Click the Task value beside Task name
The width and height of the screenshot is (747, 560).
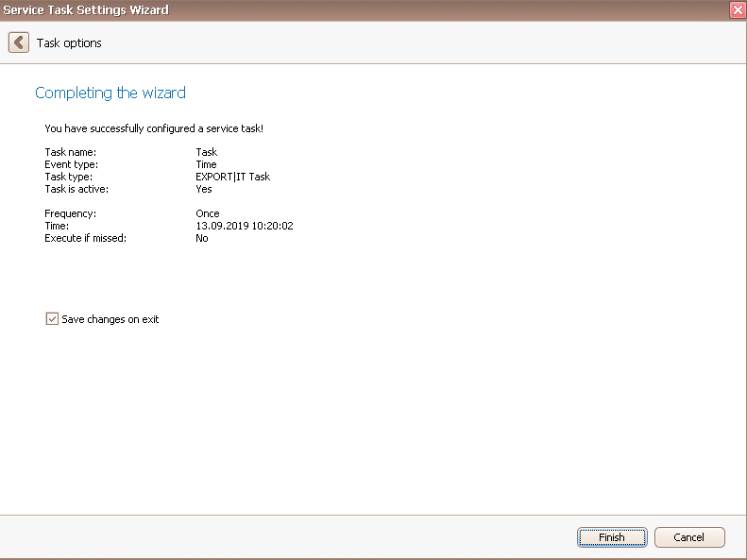pyautogui.click(x=206, y=152)
